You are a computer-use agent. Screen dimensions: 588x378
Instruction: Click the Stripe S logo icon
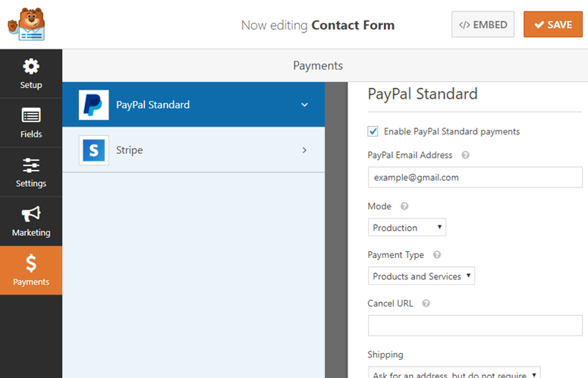[94, 150]
